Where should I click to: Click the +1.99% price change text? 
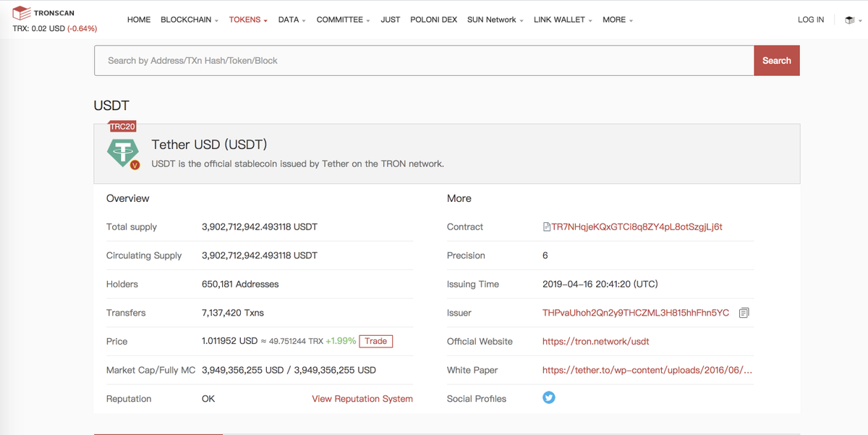(340, 341)
